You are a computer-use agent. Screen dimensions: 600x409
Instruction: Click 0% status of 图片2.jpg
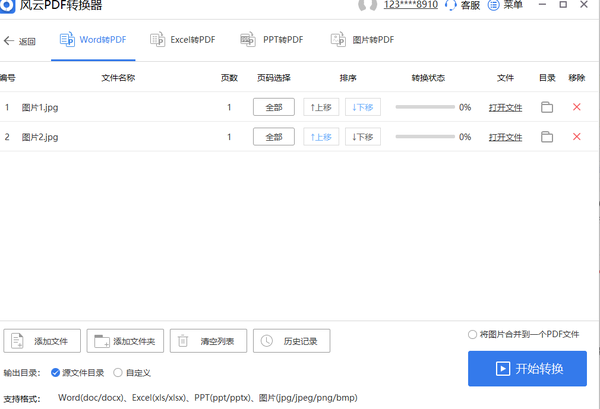tap(465, 137)
